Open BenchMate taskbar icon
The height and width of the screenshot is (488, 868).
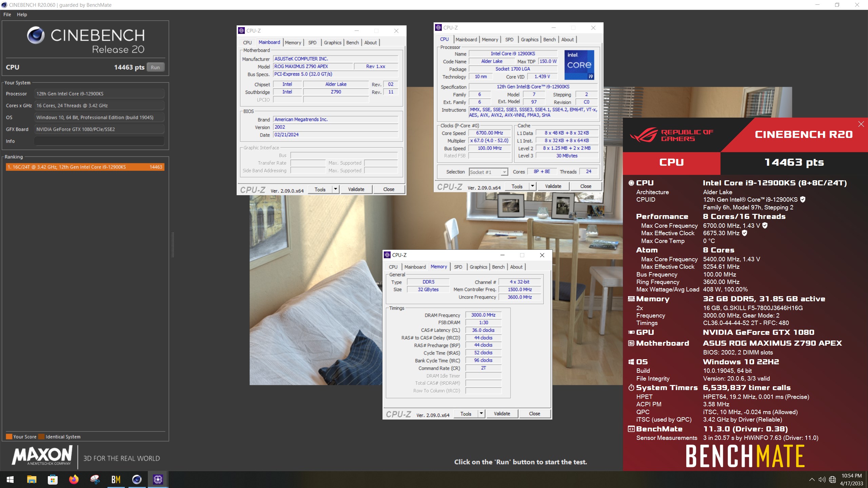click(x=116, y=480)
